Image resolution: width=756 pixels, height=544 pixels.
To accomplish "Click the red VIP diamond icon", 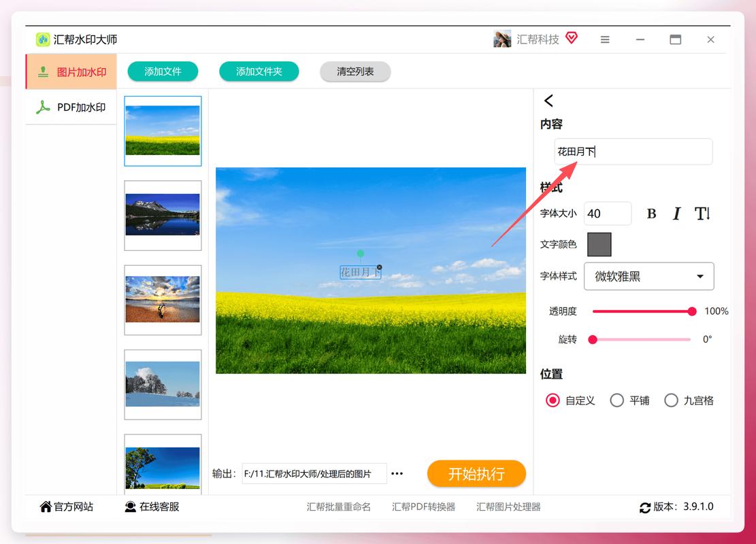I will point(572,38).
